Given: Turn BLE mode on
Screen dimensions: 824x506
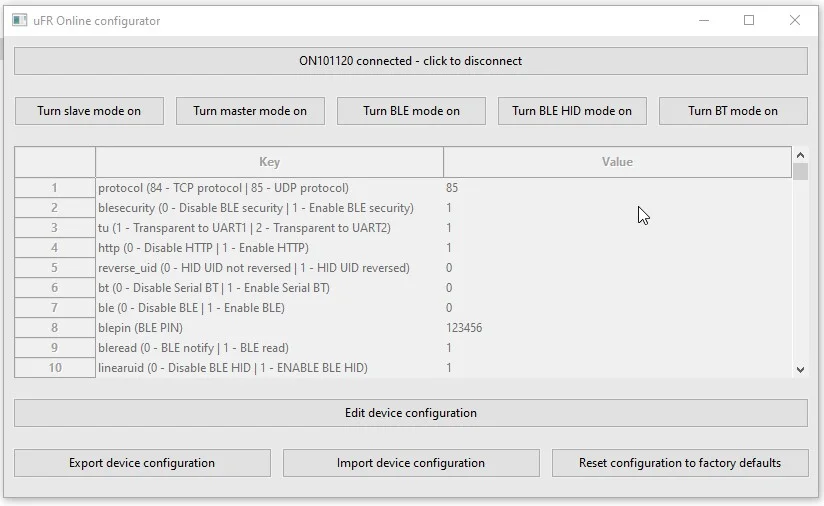Looking at the screenshot, I should (411, 111).
